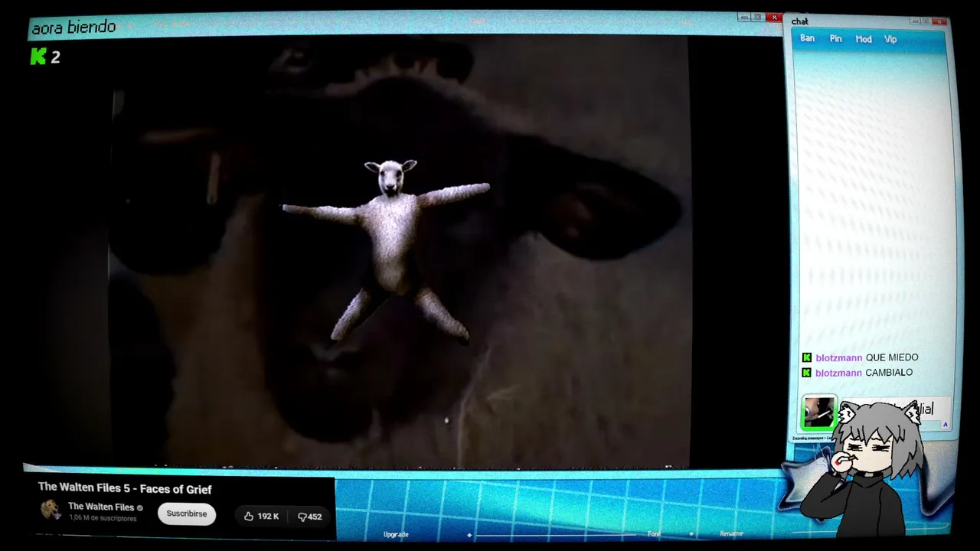The image size is (980, 551).
Task: Click the viewer count number 2
Action: 55,57
